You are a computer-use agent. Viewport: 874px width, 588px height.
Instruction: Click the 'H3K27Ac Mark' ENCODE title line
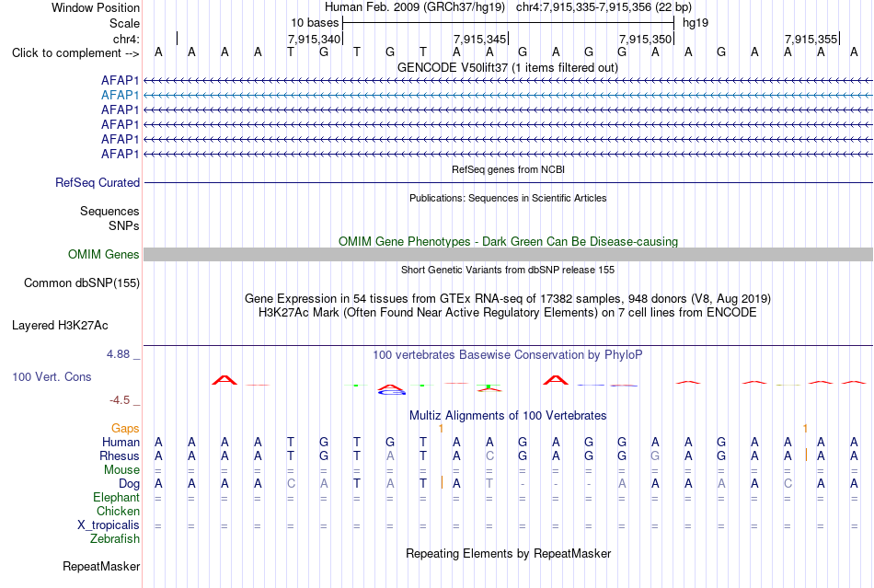pos(508,313)
